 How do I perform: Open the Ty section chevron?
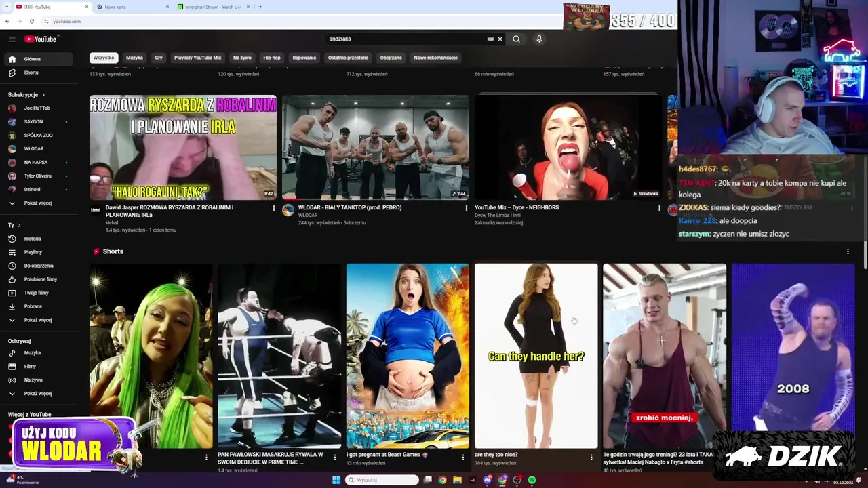(x=19, y=225)
